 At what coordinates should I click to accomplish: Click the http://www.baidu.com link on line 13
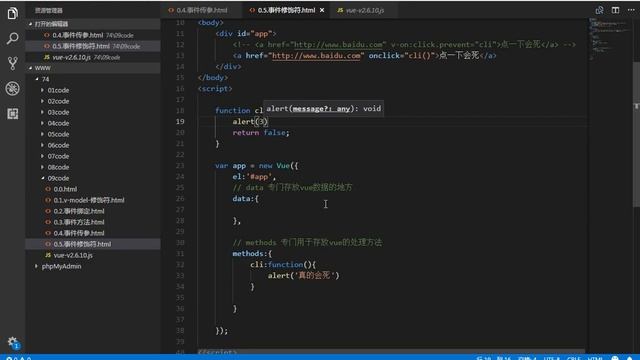point(316,56)
